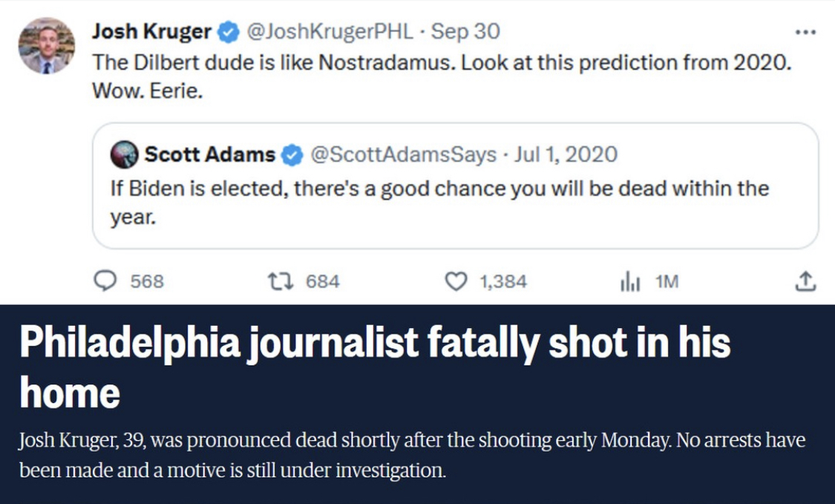
Task: Click the retweet arrows icon
Action: pos(280,281)
